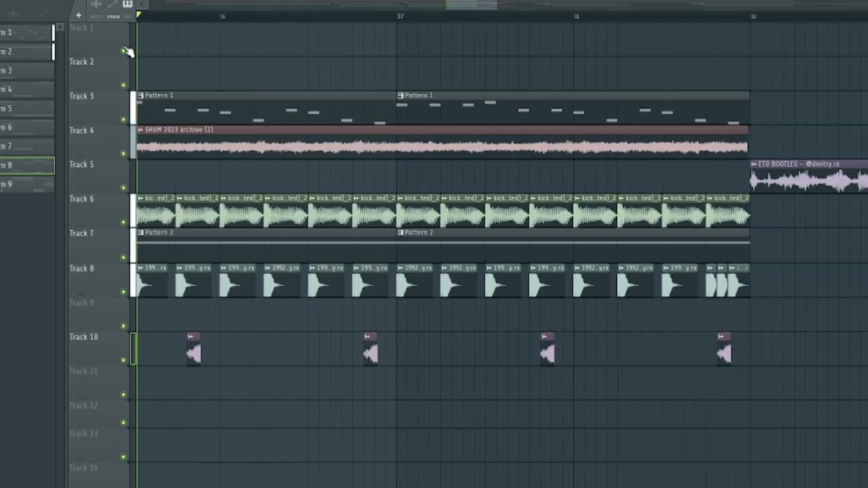Select the ETD BOOTLEG audio clip waveform
This screenshot has width=868, height=488.
(x=809, y=180)
